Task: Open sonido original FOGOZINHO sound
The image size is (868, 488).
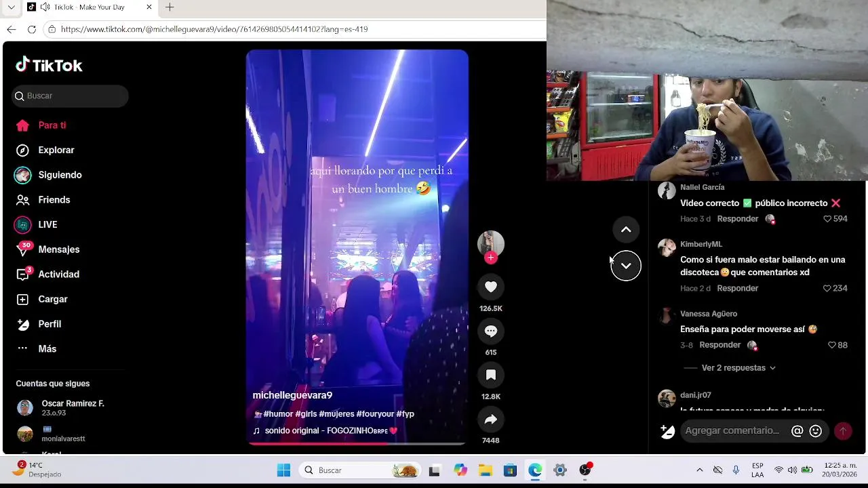Action: click(x=325, y=430)
